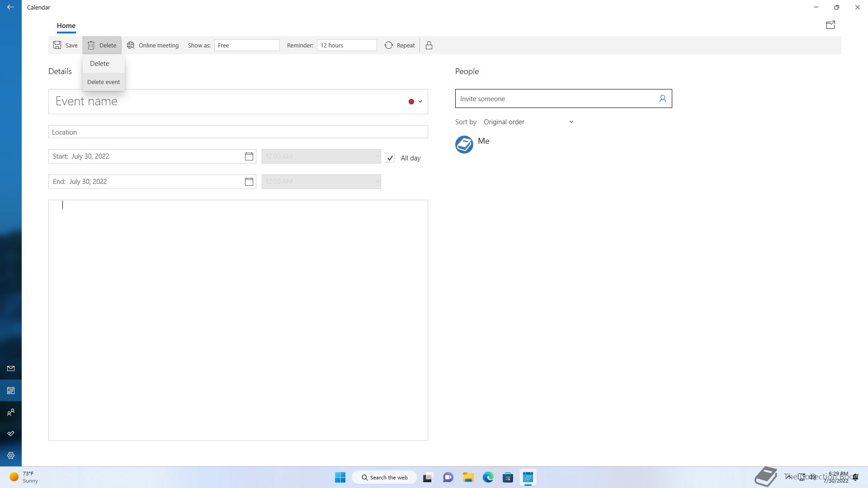Uncheck the All day checkbox
This screenshot has width=868, height=488.
click(x=390, y=158)
